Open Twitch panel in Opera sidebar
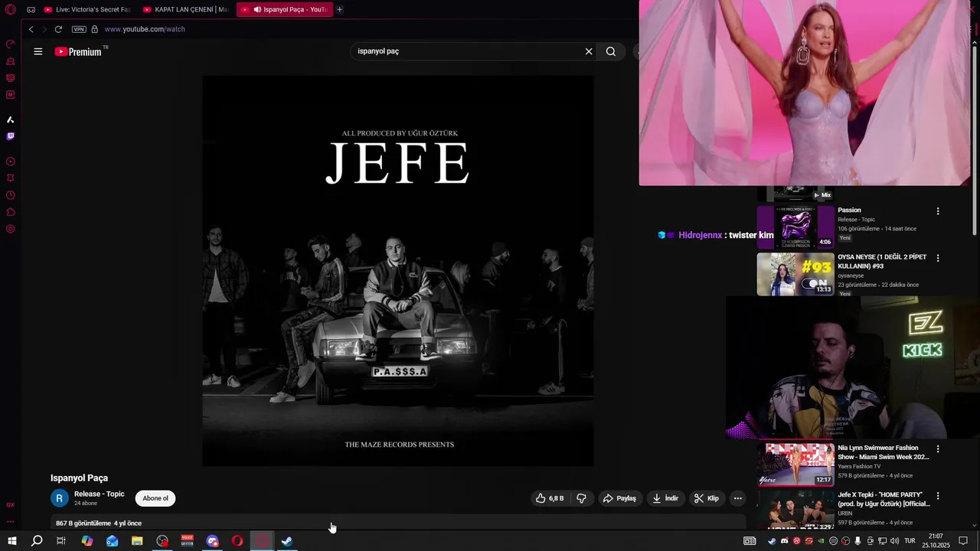This screenshot has height=551, width=980. (x=11, y=136)
